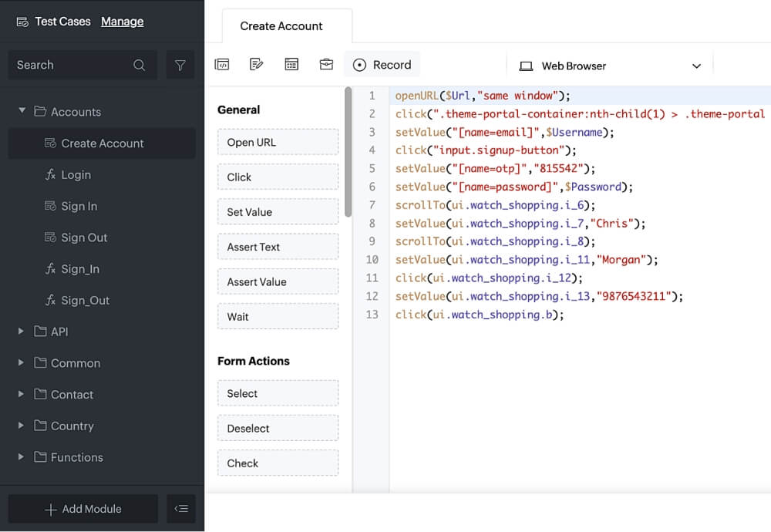This screenshot has width=771, height=532.
Task: Switch to the Create Account tab
Action: point(281,26)
